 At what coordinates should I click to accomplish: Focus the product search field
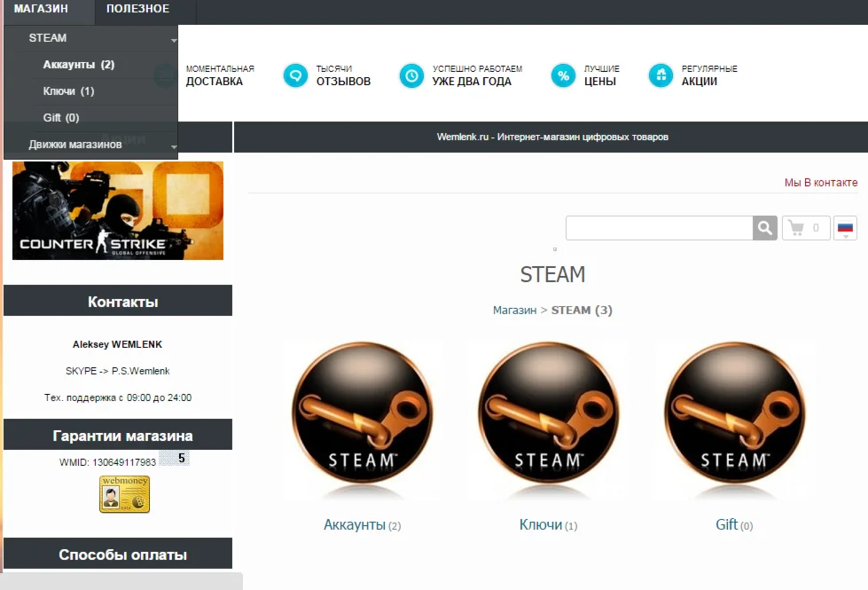[x=660, y=228]
